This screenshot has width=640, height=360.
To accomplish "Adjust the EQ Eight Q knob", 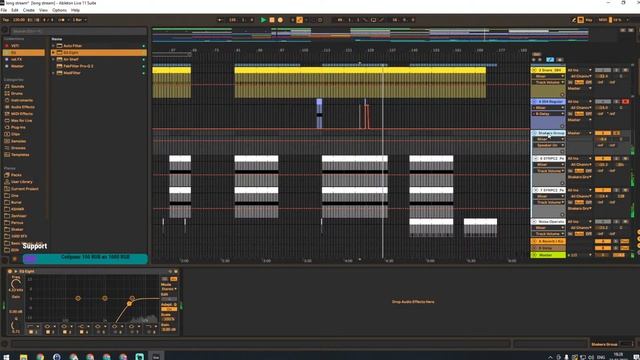I will point(15,325).
